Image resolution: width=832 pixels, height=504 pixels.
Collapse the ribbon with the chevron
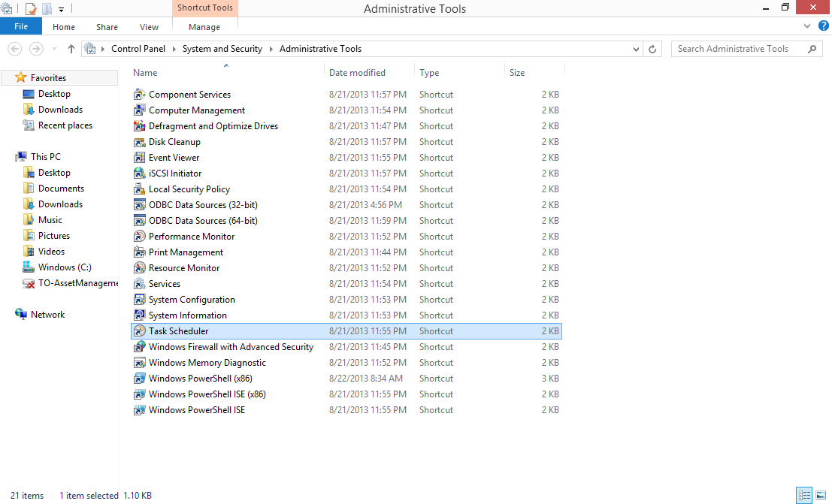coord(806,25)
